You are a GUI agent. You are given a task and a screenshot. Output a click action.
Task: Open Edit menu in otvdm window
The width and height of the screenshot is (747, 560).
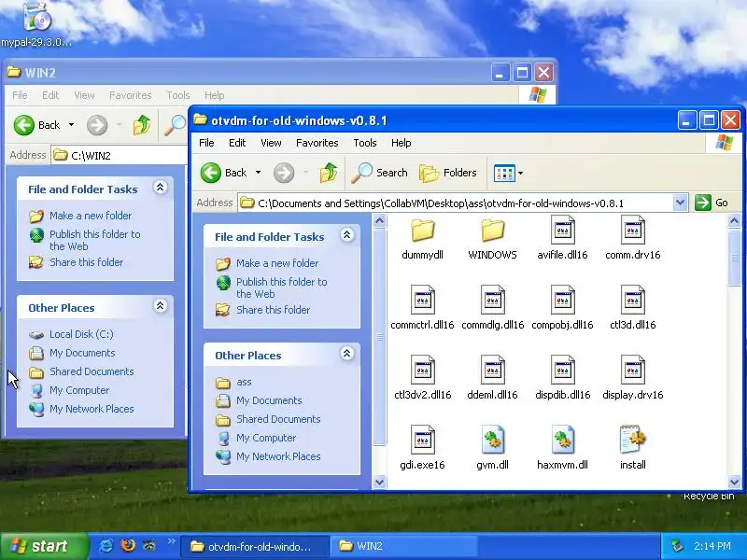[237, 143]
